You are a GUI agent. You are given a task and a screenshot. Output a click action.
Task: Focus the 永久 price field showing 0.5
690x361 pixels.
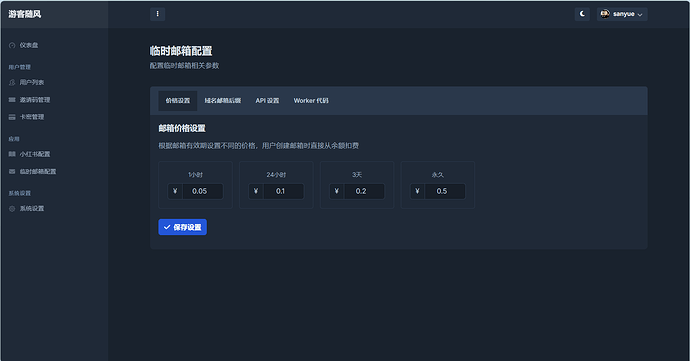[x=445, y=191]
